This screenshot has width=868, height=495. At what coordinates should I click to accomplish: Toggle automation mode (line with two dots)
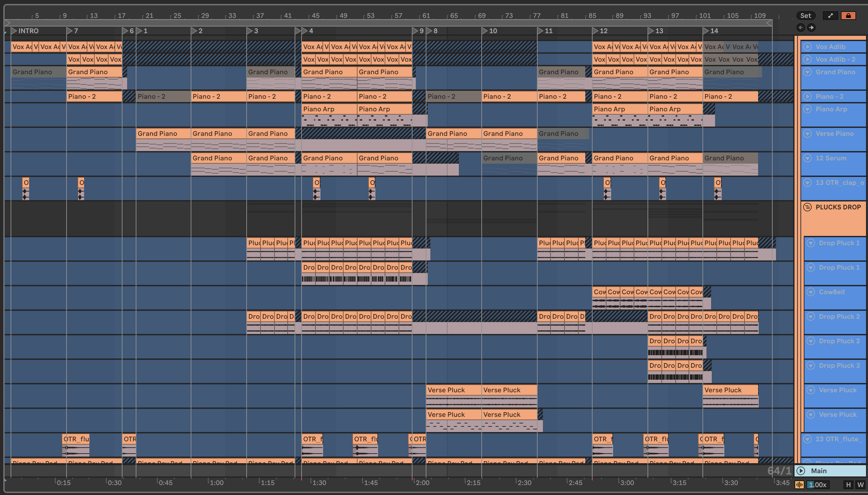830,16
